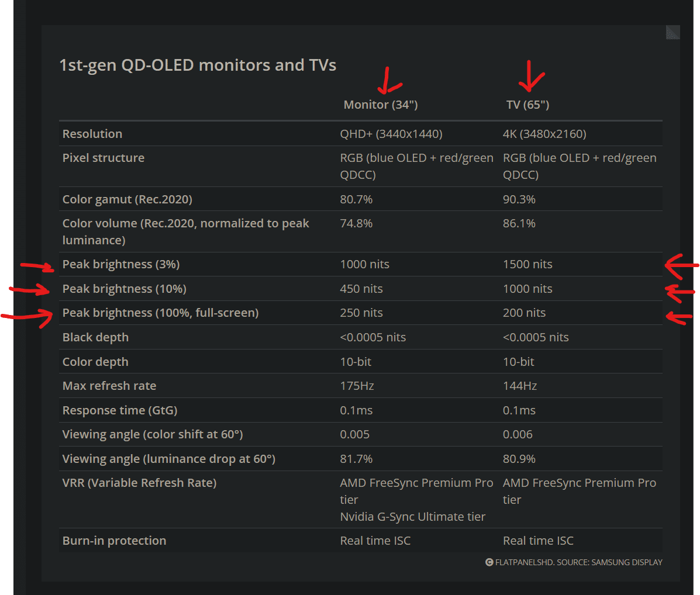
Task: Click red arrow right of 1500 nits
Action: [x=681, y=267]
